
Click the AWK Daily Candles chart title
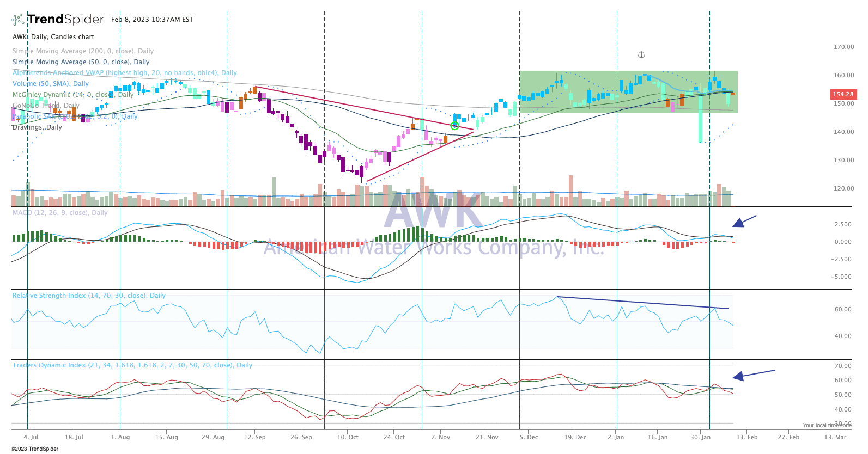point(53,37)
